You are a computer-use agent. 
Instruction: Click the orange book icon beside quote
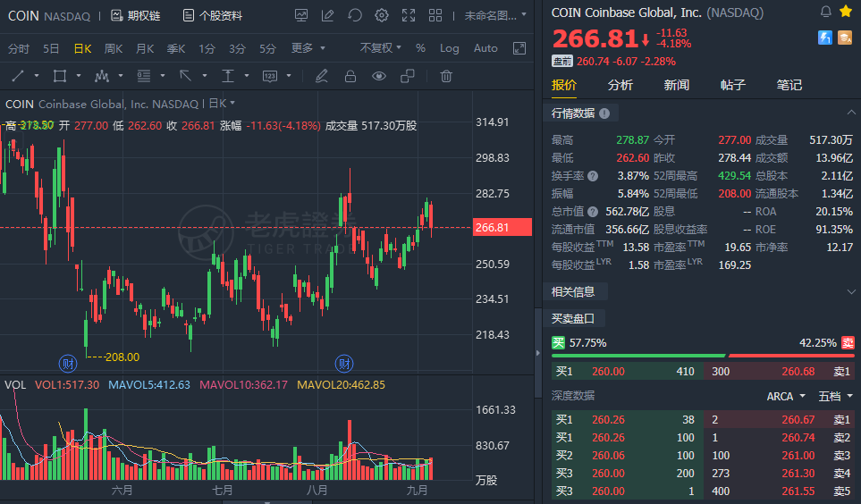tap(845, 38)
